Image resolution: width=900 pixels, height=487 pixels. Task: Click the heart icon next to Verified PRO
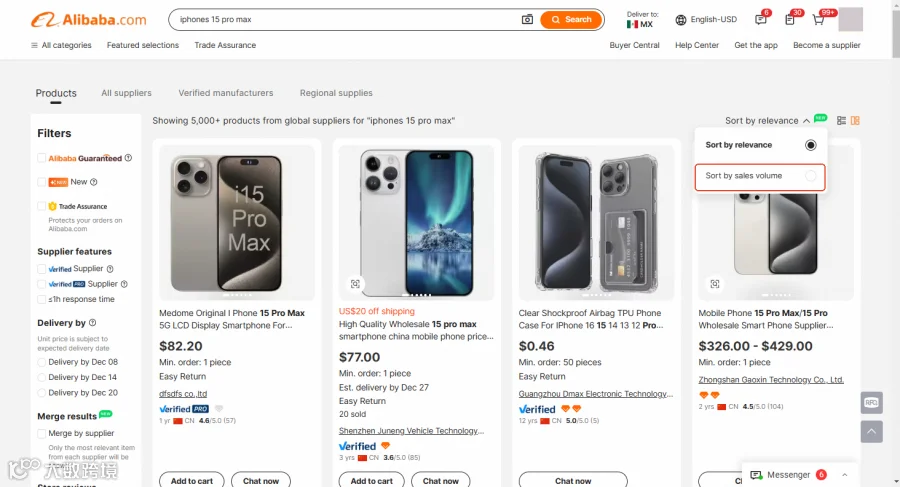click(219, 409)
